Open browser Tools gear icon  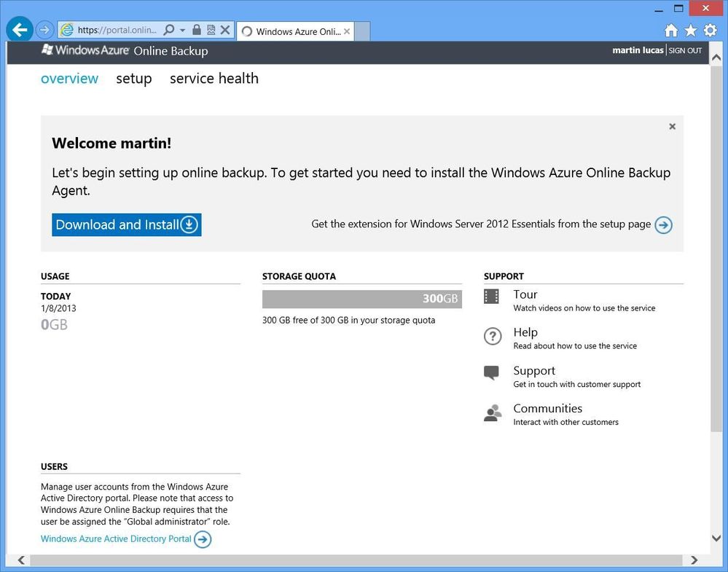[x=711, y=31]
